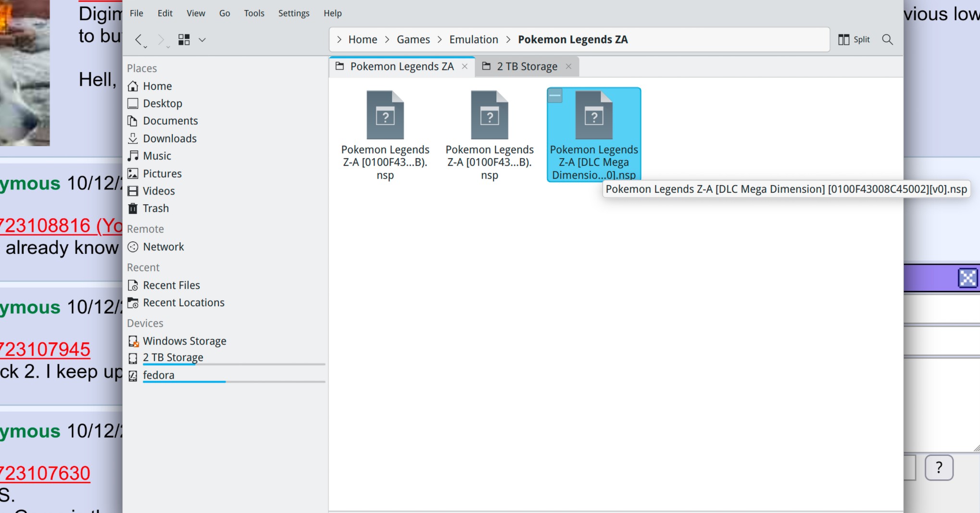Navigate to Emulation in the breadcrumb
980x513 pixels.
(x=474, y=39)
